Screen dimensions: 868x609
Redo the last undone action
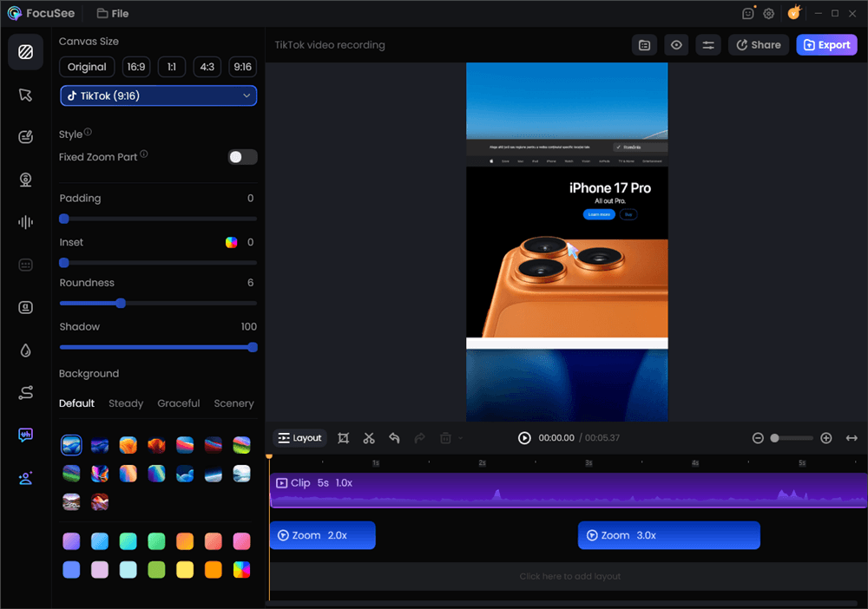(x=419, y=438)
